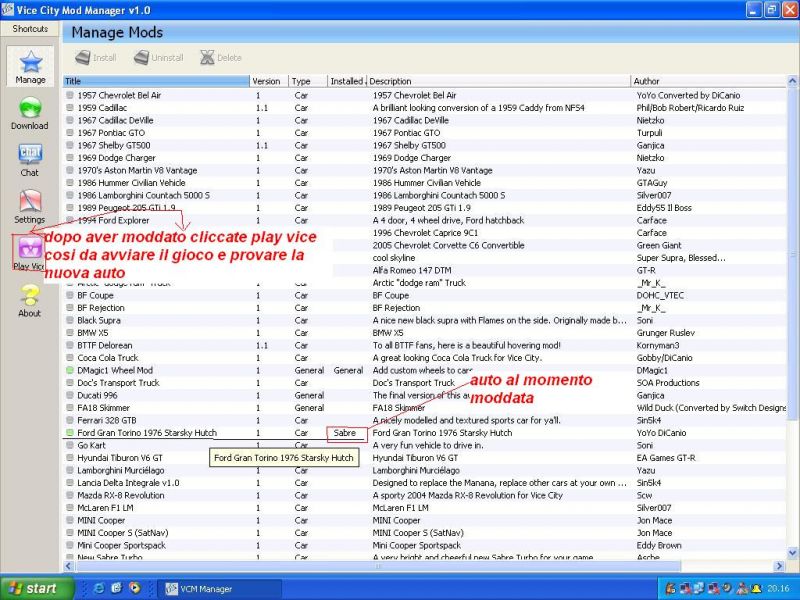Open the Download section icon
Viewport: 800px width, 600px height.
(30, 113)
